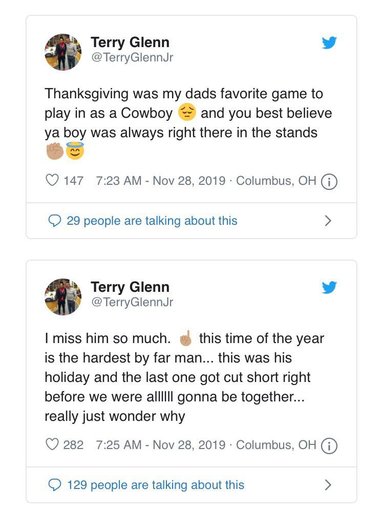Click the Twitter bird icon on first tweet
384x512 pixels.
[x=329, y=43]
